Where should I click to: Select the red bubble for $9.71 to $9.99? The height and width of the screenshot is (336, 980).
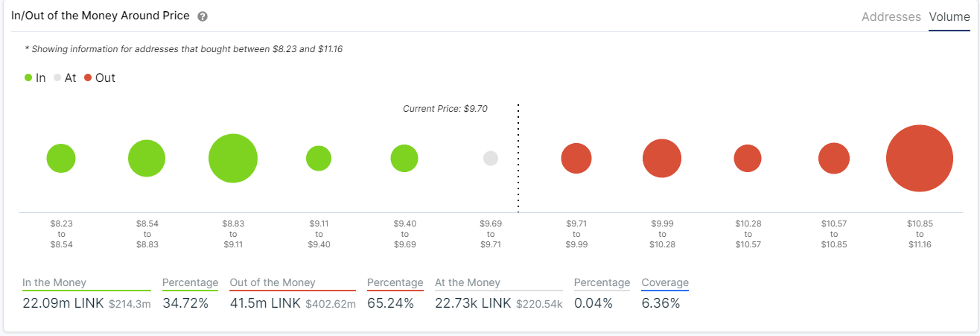click(x=576, y=159)
